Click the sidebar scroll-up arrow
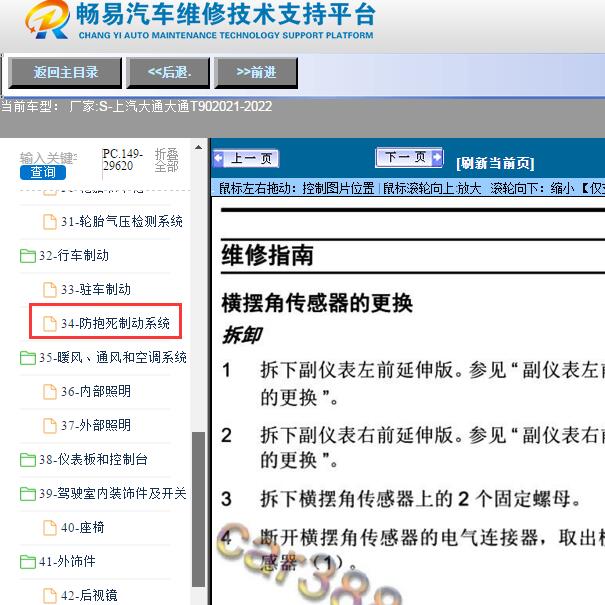Viewport: 605px width, 605px height. (198, 147)
